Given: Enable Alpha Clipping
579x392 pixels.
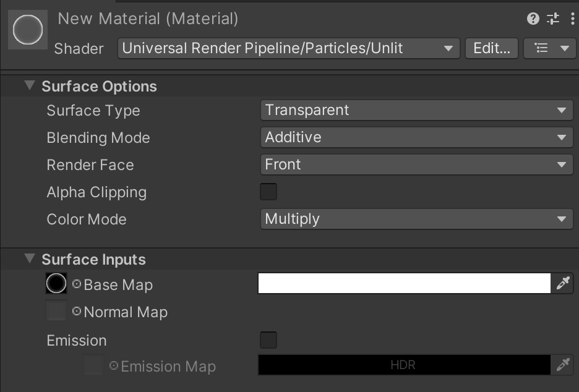Looking at the screenshot, I should pyautogui.click(x=268, y=192).
